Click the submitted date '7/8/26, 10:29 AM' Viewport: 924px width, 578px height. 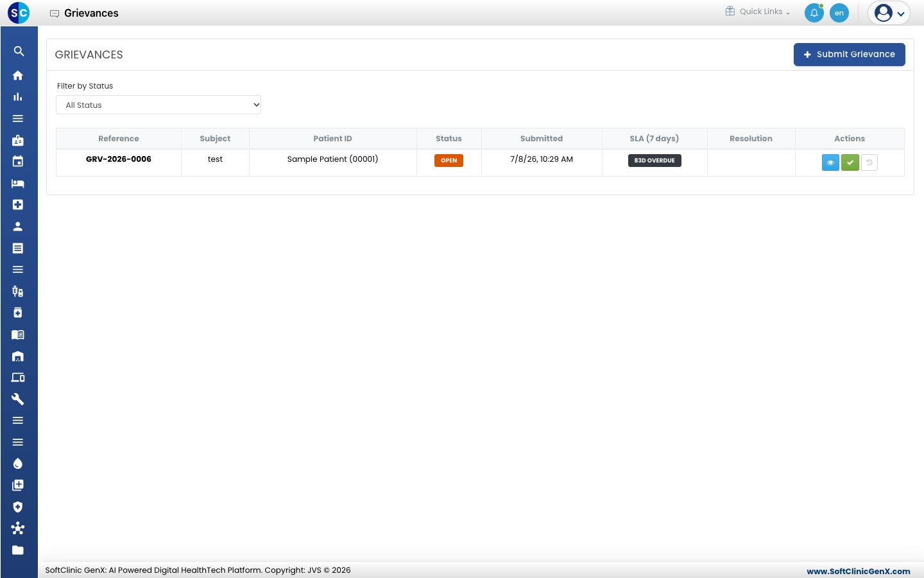542,159
